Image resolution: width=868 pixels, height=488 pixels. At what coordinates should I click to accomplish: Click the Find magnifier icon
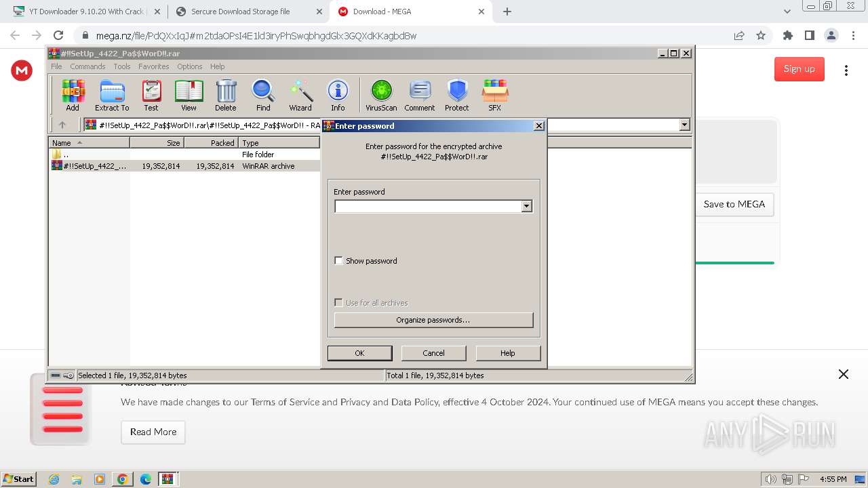tap(263, 95)
